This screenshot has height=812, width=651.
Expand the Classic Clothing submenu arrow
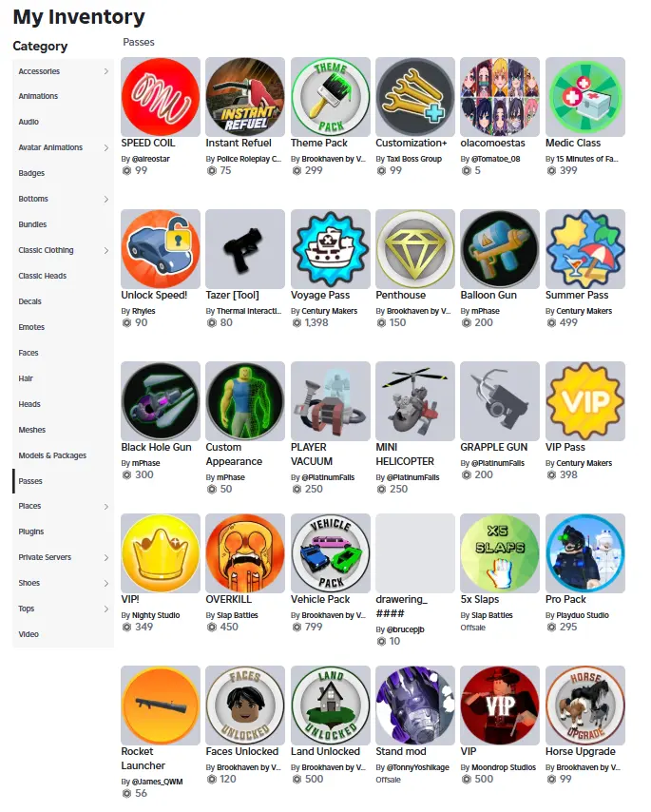click(106, 251)
